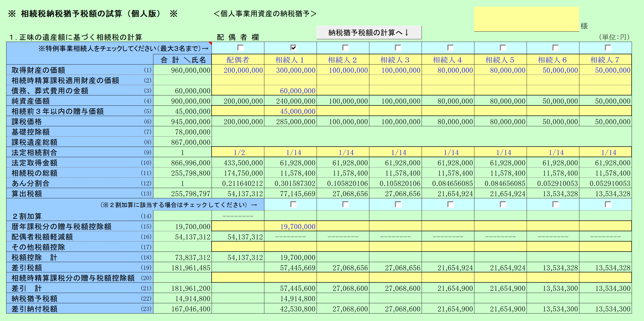The image size is (644, 321).
Task: Tick the 2割加算 checkbox under 相続人3
Action: coord(398,204)
